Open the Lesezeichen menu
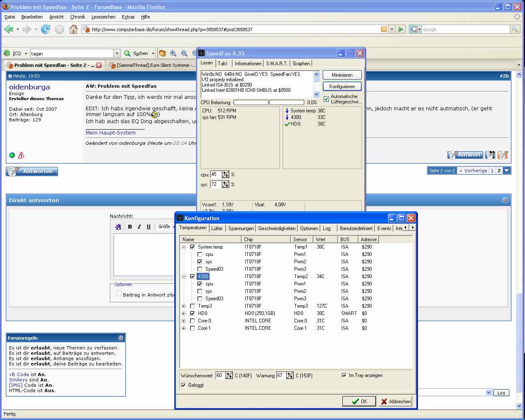Viewport: 525px width, 420px height. coord(103,17)
